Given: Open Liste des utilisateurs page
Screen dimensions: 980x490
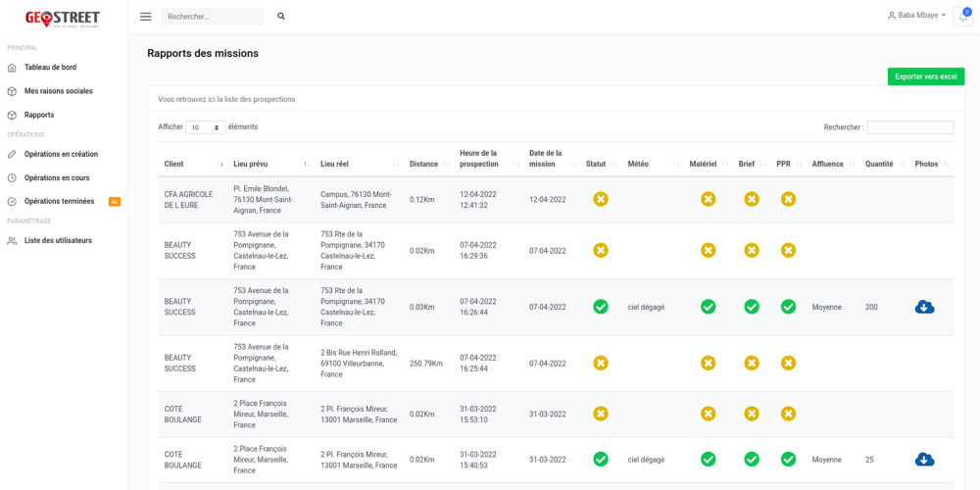Looking at the screenshot, I should 58,241.
